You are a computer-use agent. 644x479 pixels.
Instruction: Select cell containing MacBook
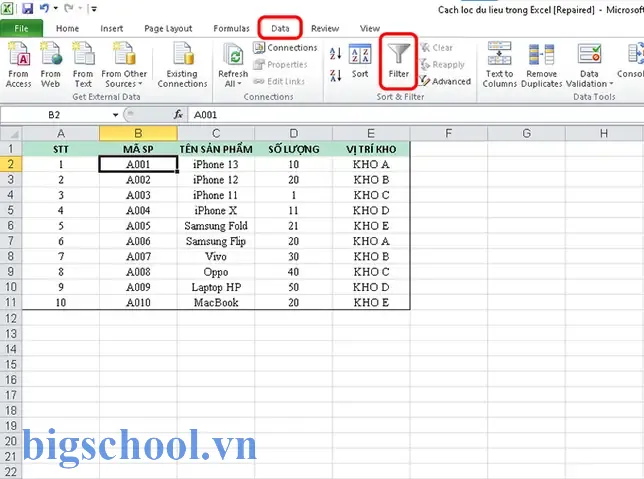pos(216,303)
